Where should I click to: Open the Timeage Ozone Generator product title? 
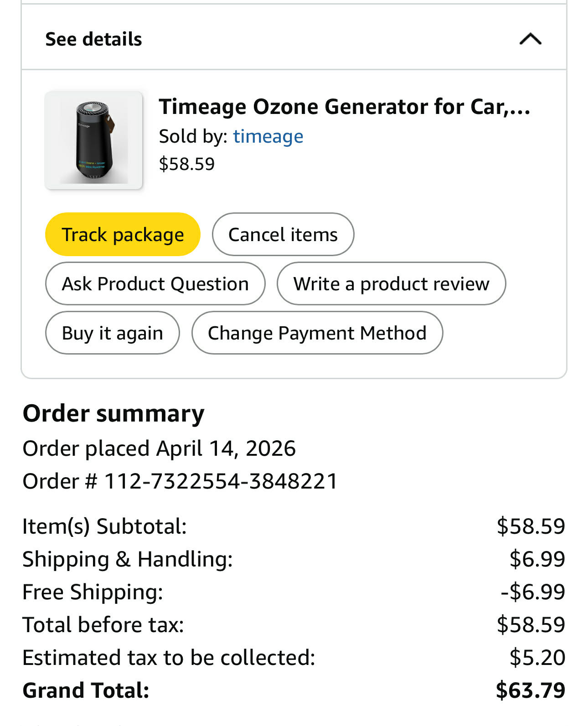click(344, 107)
